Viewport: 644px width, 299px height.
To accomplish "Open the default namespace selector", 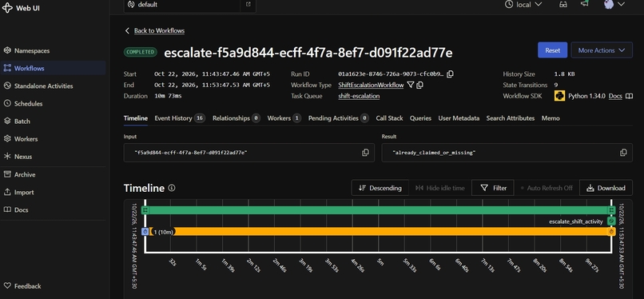I will (181, 5).
